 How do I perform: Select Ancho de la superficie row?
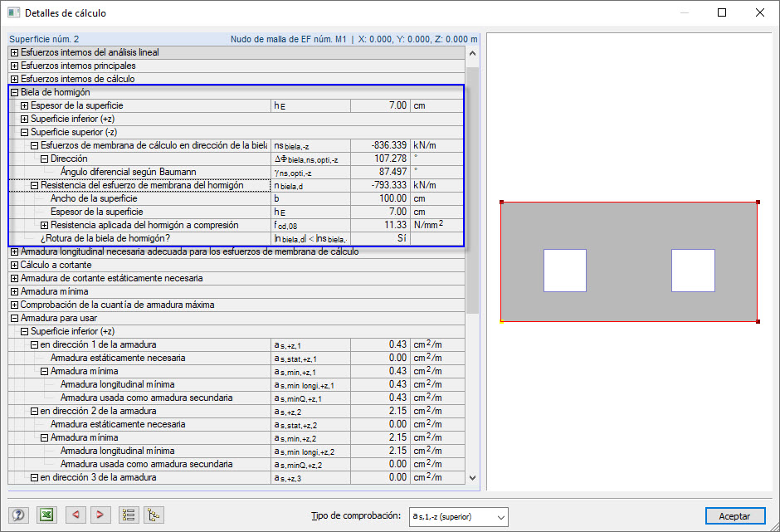click(x=236, y=198)
